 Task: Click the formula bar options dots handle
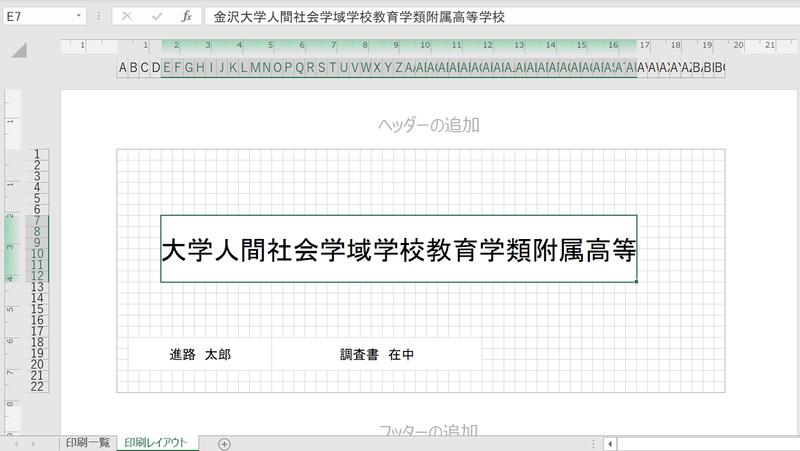click(98, 16)
